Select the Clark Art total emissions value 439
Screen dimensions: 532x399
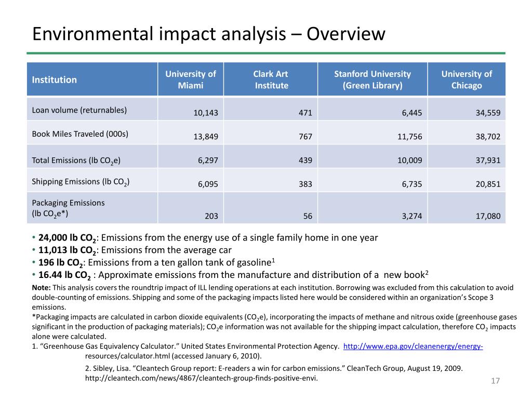(x=305, y=160)
